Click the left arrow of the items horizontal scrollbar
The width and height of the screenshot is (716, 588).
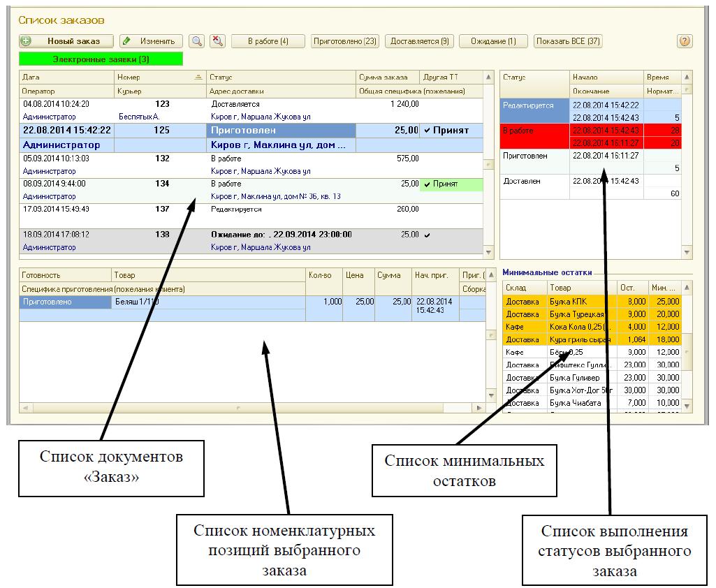(x=25, y=408)
